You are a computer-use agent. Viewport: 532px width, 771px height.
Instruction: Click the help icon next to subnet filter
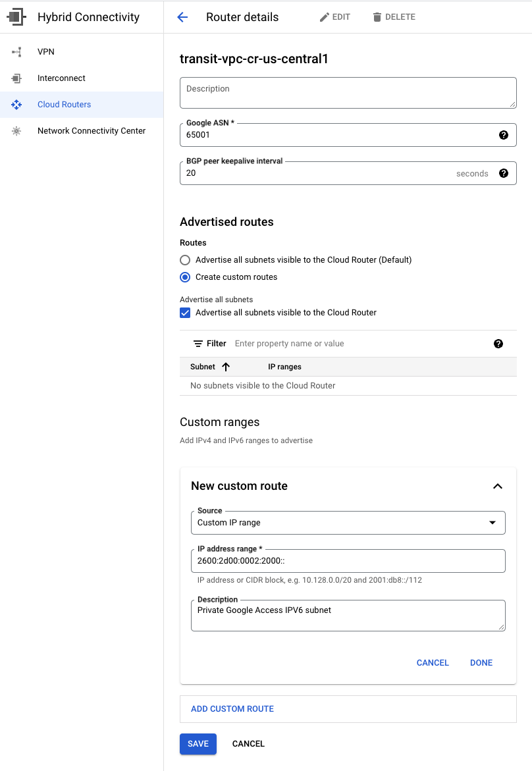click(498, 344)
